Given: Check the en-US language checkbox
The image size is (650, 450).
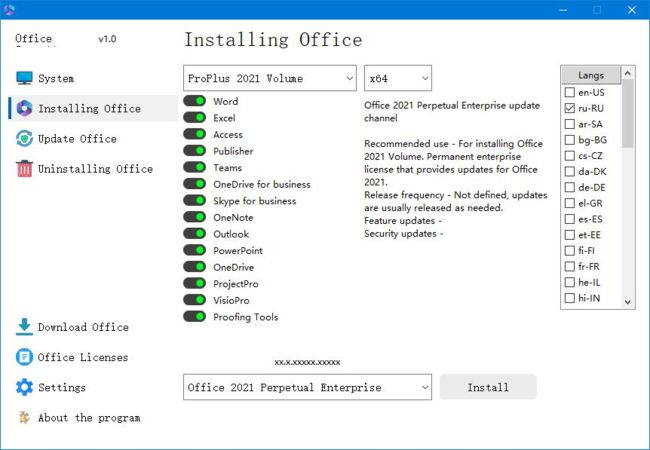Looking at the screenshot, I should (x=569, y=92).
